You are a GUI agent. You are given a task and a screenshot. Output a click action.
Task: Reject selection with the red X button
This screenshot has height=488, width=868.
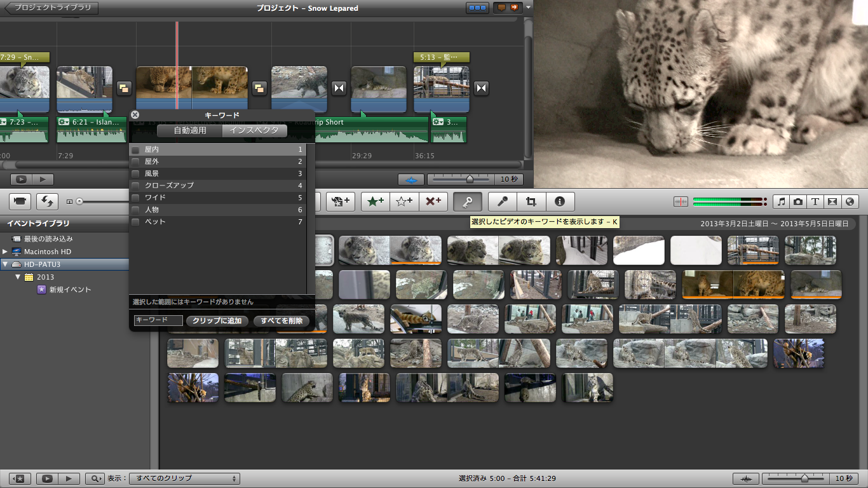pos(433,201)
